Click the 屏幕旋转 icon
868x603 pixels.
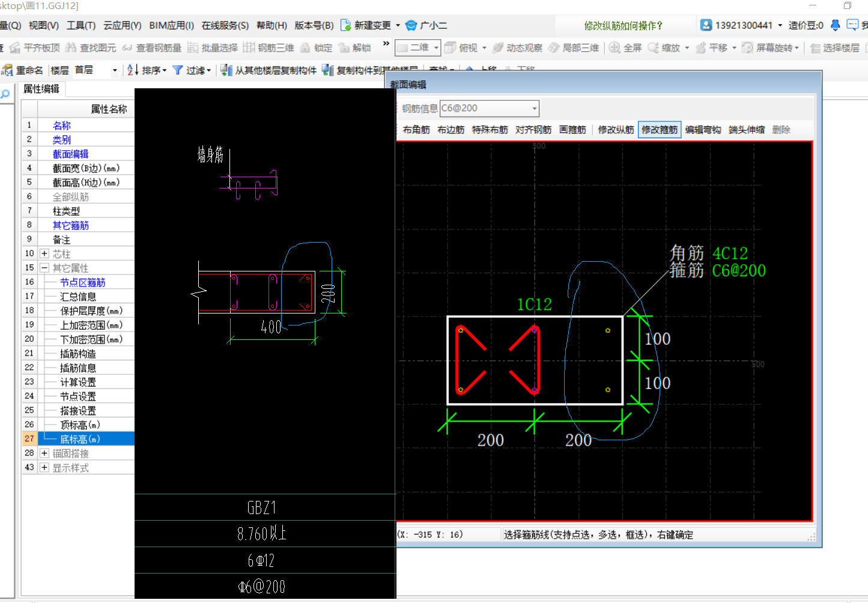pos(748,48)
